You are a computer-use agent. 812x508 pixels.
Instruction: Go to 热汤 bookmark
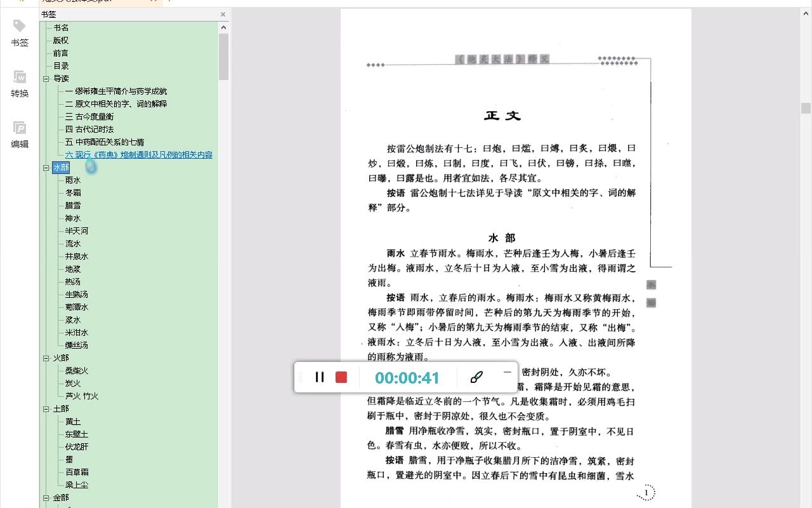pyautogui.click(x=73, y=281)
